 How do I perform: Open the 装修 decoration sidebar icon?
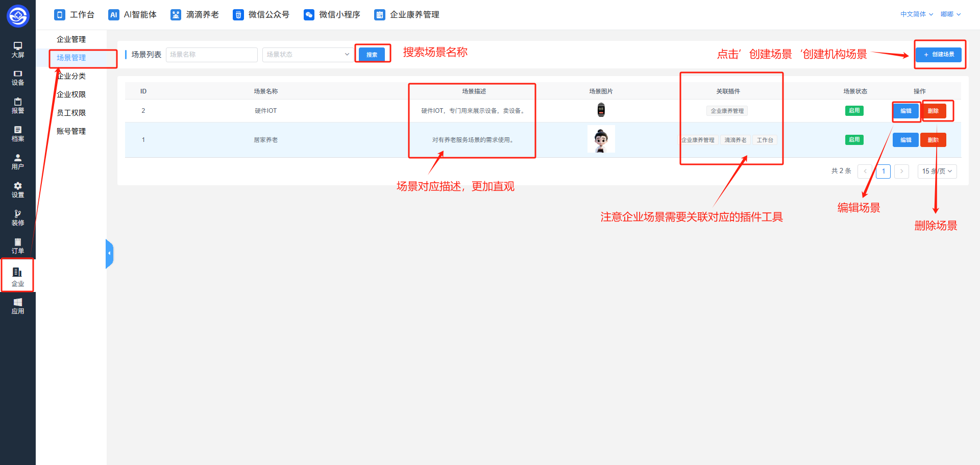click(18, 218)
